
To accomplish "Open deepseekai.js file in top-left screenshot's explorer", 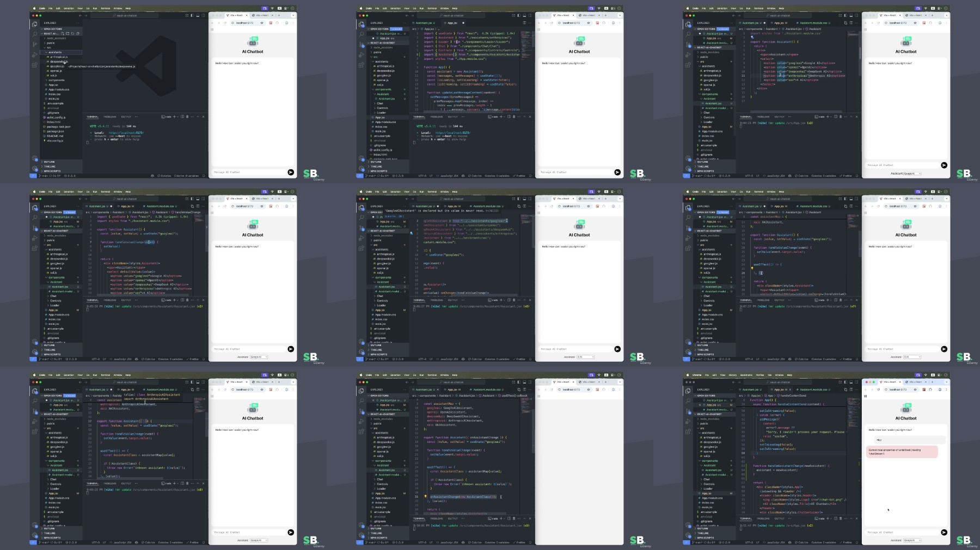I will [x=58, y=61].
